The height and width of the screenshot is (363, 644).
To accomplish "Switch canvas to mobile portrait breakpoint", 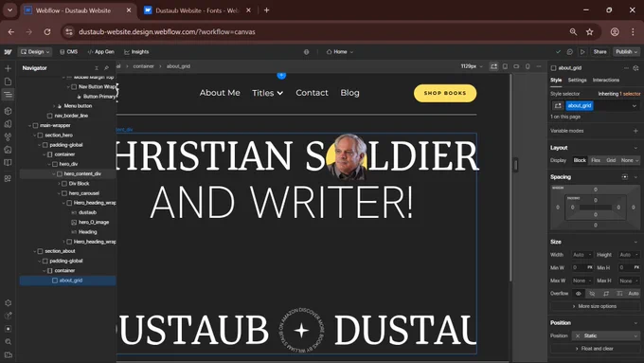I will 528,66.
